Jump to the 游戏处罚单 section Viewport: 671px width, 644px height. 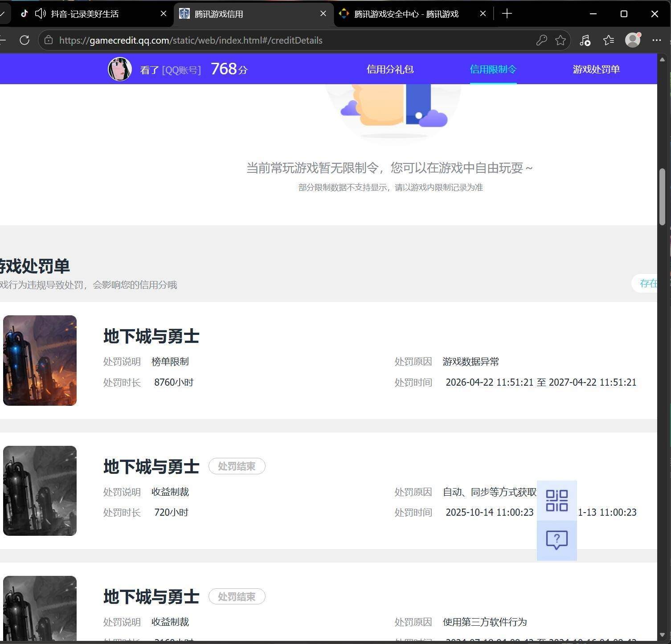pyautogui.click(x=596, y=69)
